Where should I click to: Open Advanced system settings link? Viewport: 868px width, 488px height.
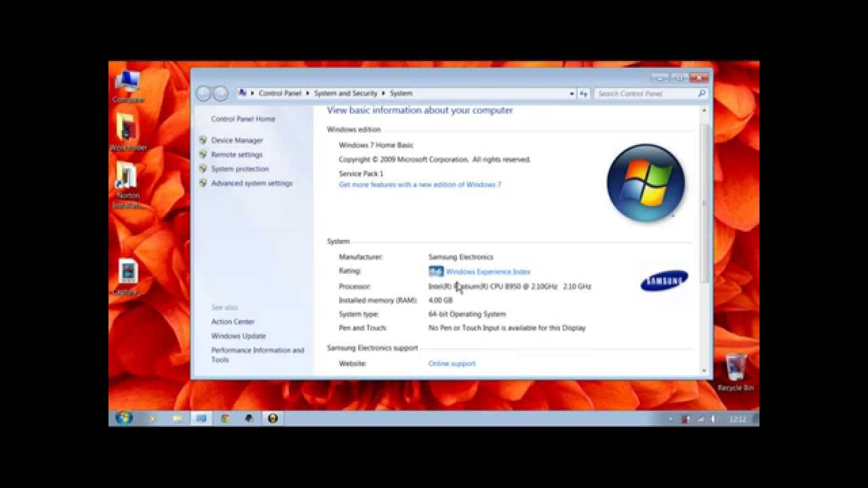[x=252, y=183]
